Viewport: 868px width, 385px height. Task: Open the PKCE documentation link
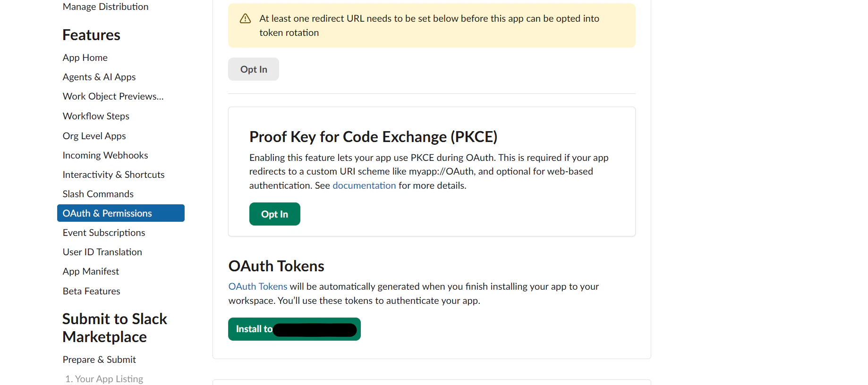pos(364,185)
